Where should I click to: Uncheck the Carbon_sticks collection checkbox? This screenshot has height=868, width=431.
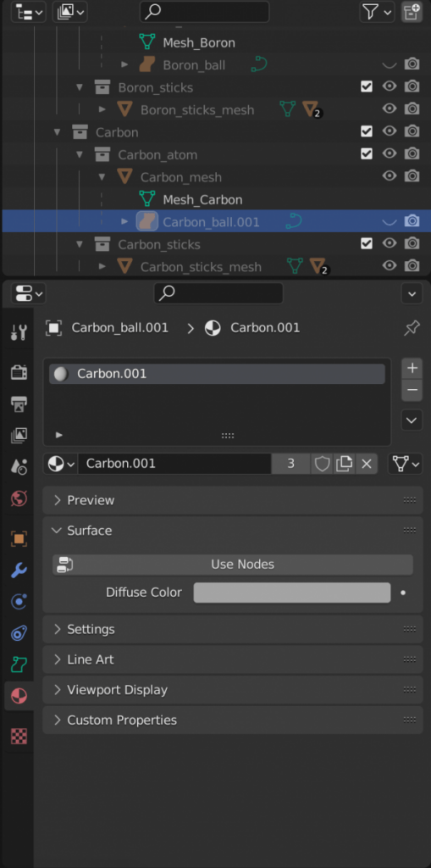(x=367, y=243)
